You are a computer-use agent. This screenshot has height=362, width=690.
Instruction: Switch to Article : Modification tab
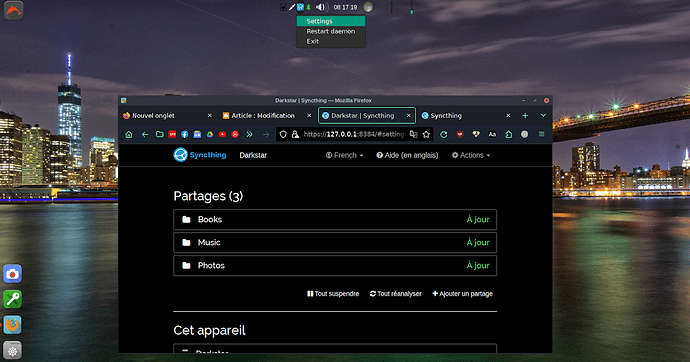pyautogui.click(x=267, y=116)
